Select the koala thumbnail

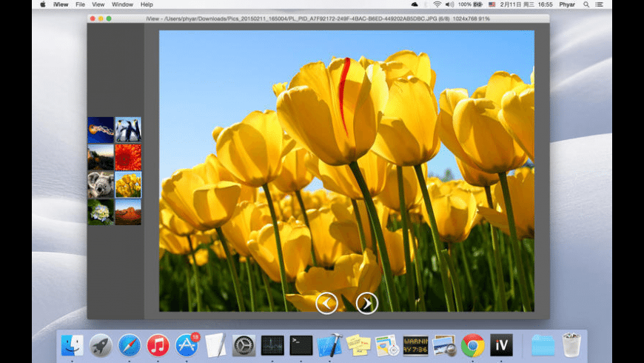101,184
